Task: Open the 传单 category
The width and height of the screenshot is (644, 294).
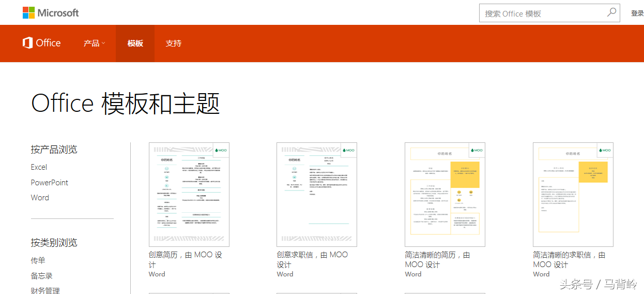Action: (38, 260)
